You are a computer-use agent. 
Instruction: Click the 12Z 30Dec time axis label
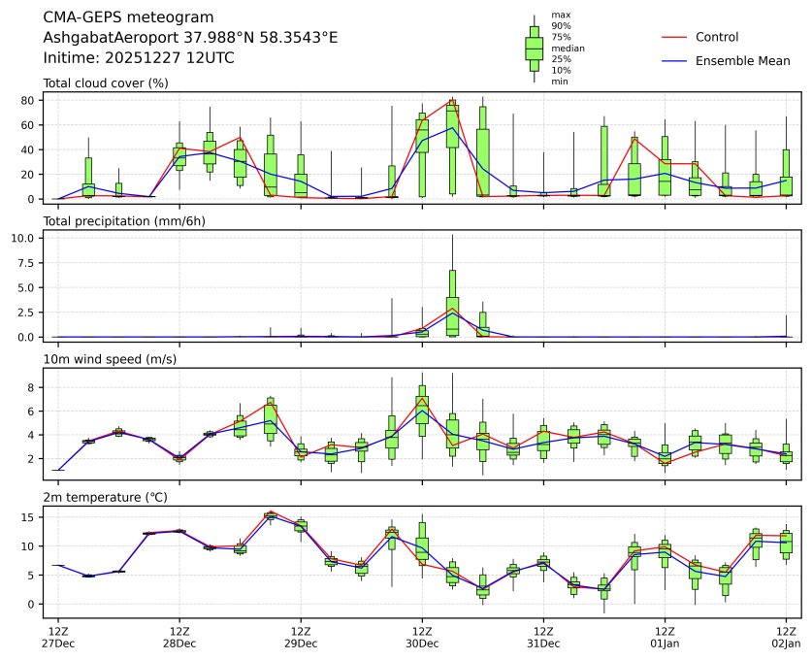click(x=422, y=637)
